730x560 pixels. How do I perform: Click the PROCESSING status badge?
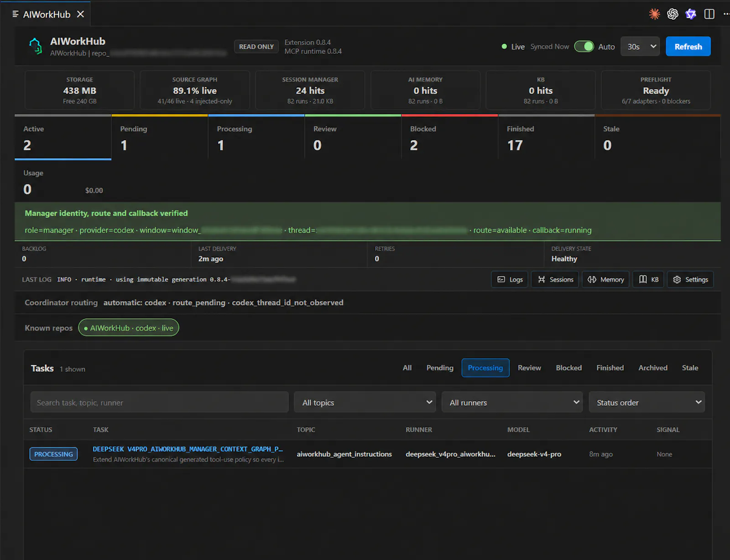pos(53,454)
